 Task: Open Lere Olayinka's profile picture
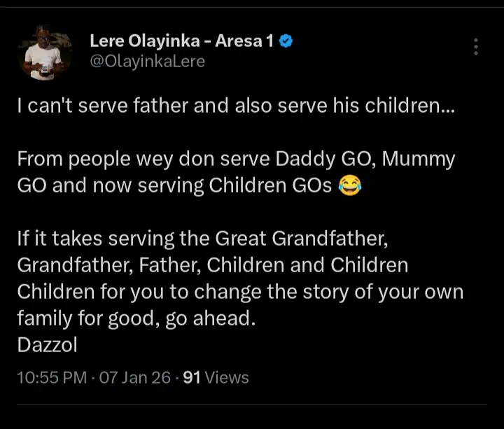tap(46, 52)
